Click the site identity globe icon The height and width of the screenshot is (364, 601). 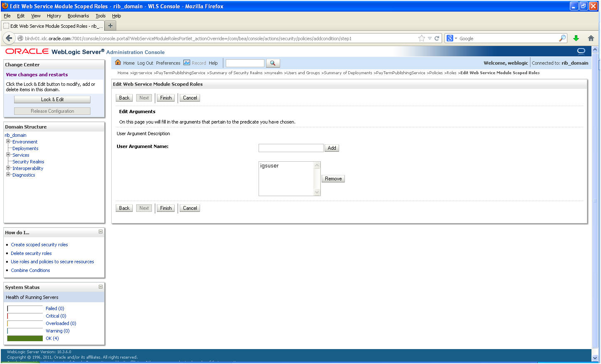pyautogui.click(x=20, y=38)
